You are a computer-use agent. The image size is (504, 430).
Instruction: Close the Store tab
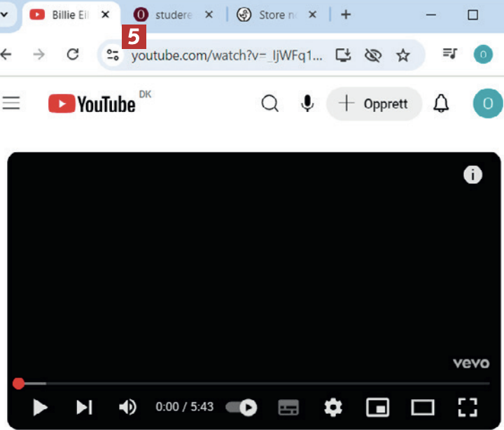point(312,15)
